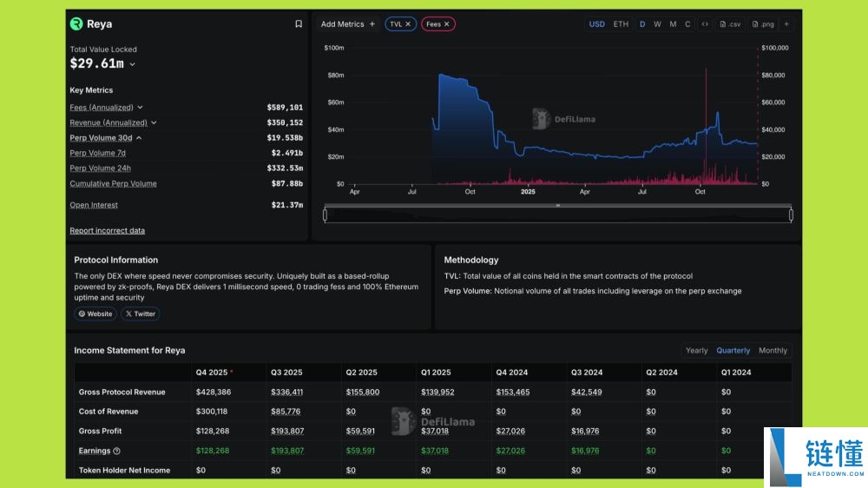Click the Reya logo icon
The width and height of the screenshot is (868, 488).
point(76,23)
